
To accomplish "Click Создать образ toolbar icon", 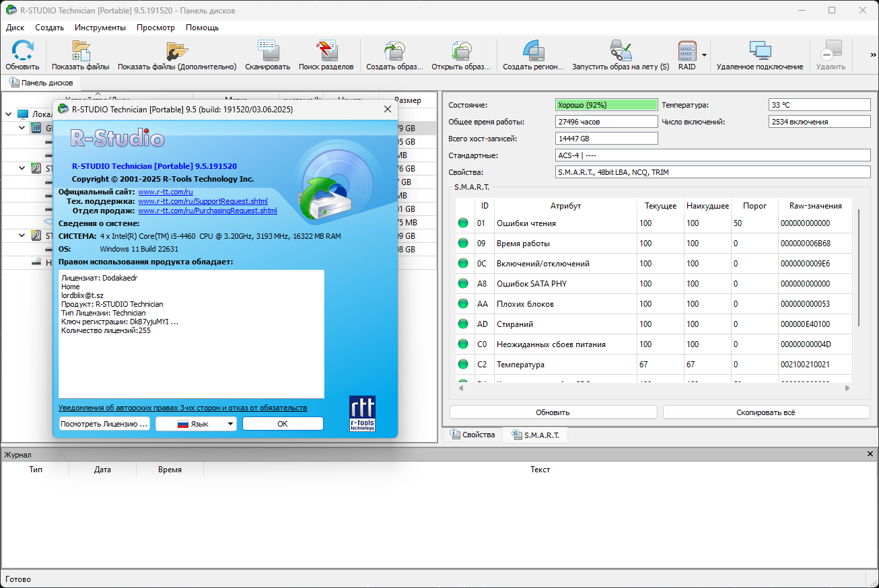I will click(394, 52).
